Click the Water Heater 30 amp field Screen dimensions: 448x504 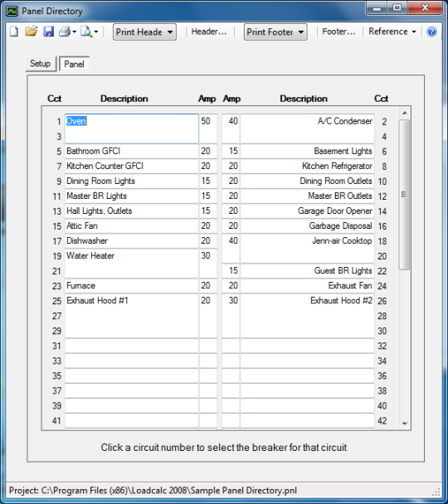pos(207,264)
